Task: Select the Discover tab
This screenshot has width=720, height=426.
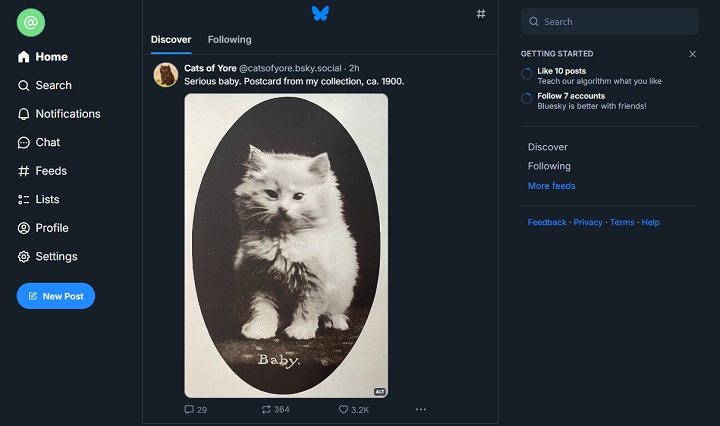Action: click(x=171, y=40)
